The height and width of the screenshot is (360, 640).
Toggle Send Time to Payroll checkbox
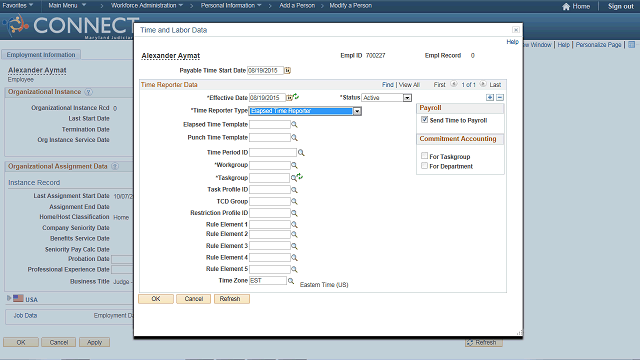(x=424, y=120)
